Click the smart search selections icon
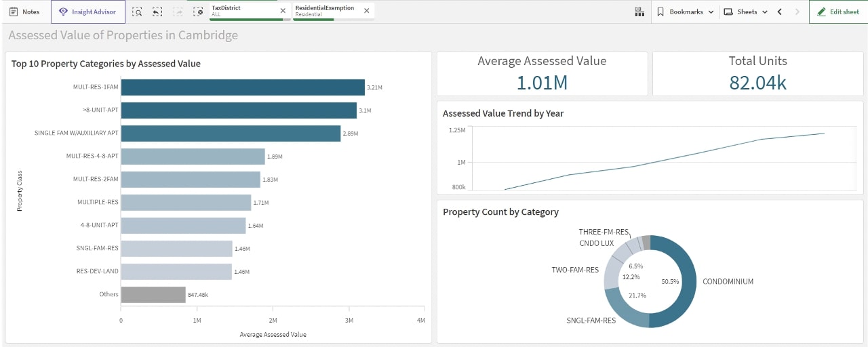This screenshot has width=868, height=347. tap(137, 12)
